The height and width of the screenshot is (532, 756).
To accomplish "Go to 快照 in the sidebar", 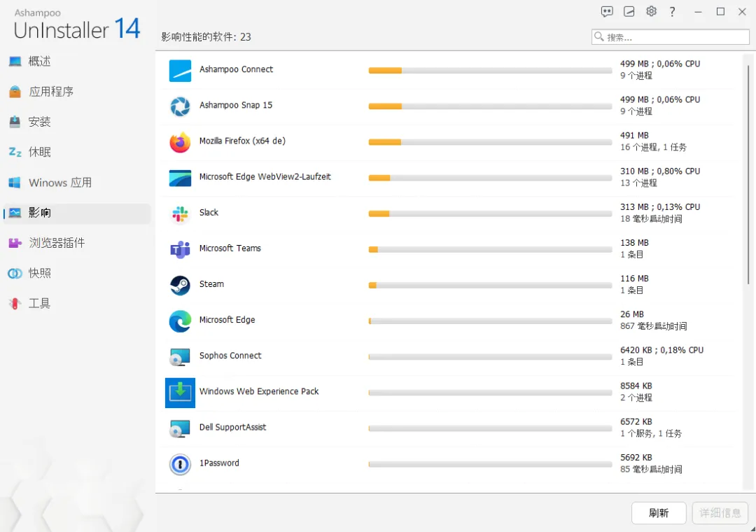I will (77, 273).
